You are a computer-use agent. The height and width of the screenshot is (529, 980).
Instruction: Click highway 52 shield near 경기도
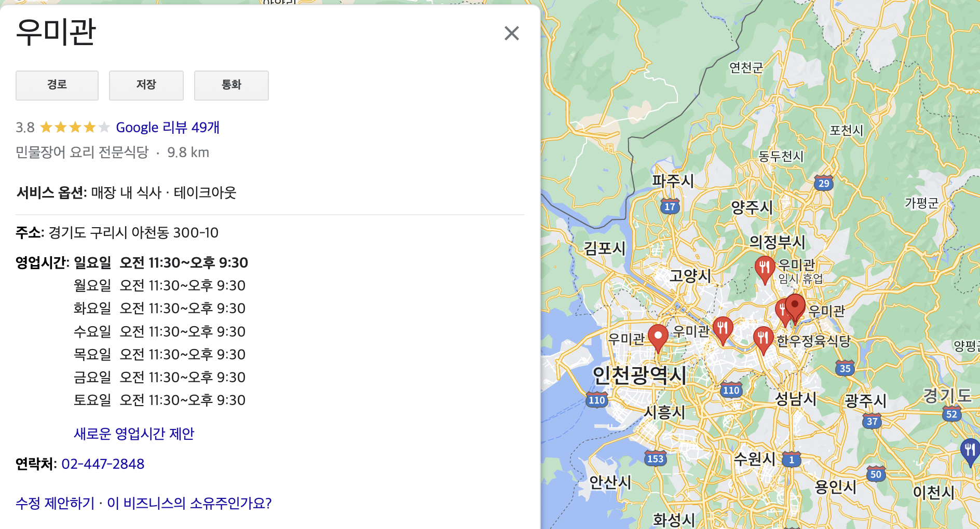point(951,414)
